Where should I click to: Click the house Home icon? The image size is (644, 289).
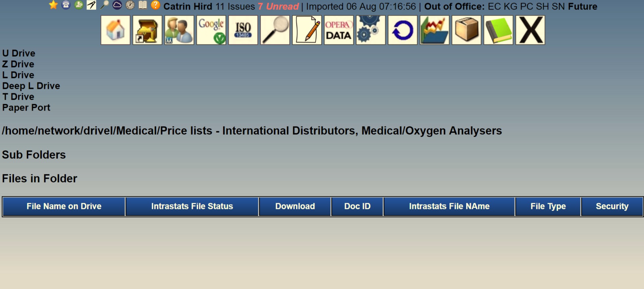click(x=115, y=30)
